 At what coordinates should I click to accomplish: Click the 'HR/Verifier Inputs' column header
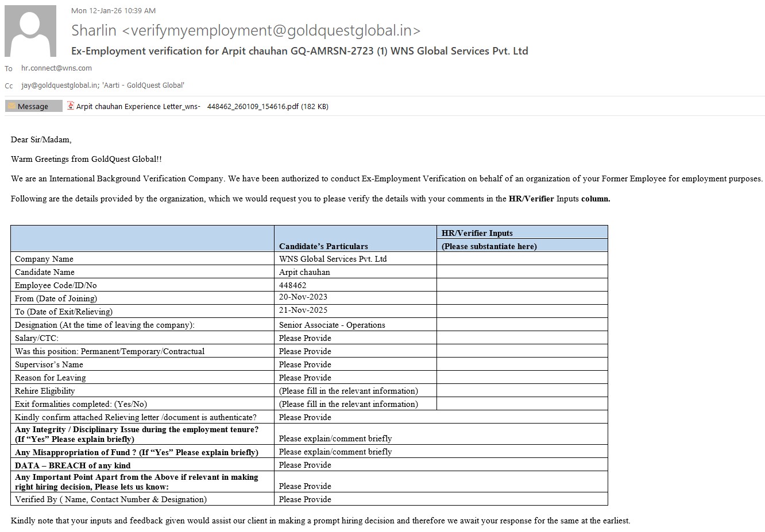pyautogui.click(x=477, y=233)
